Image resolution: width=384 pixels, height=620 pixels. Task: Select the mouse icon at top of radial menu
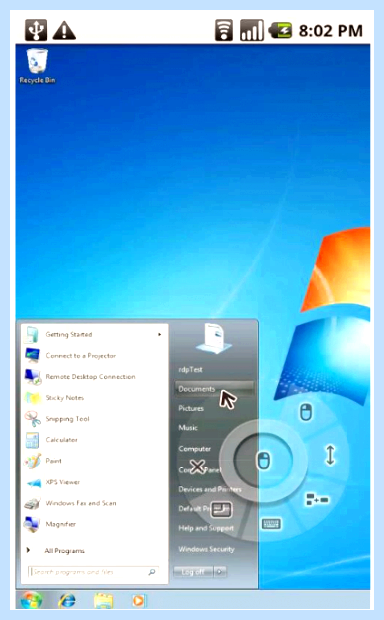(306, 412)
